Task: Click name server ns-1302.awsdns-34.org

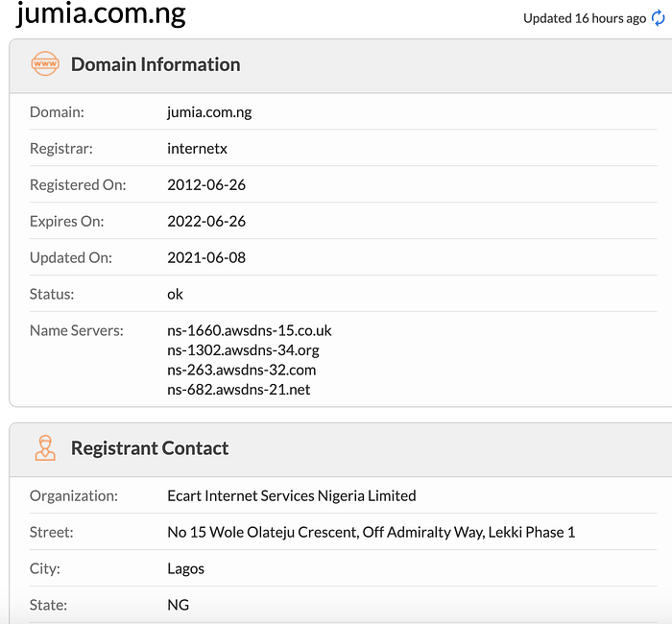Action: [243, 350]
